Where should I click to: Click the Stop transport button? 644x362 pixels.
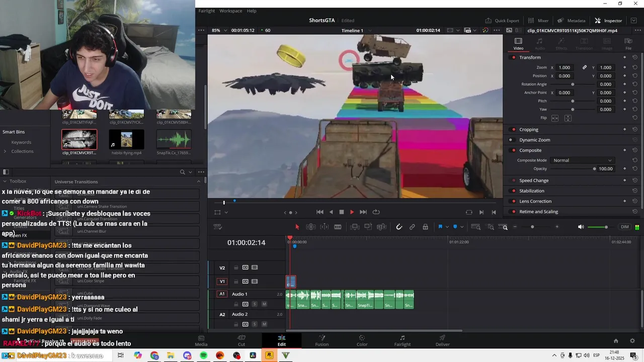[341, 212]
